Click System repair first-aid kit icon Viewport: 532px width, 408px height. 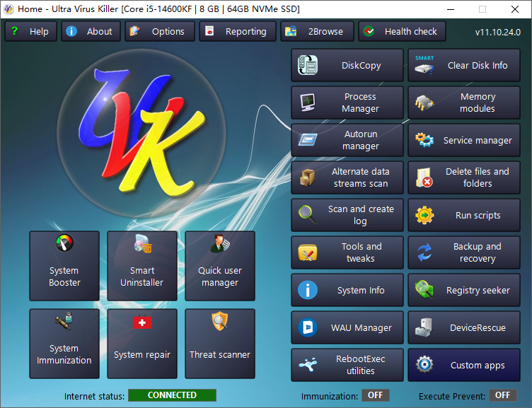(142, 322)
